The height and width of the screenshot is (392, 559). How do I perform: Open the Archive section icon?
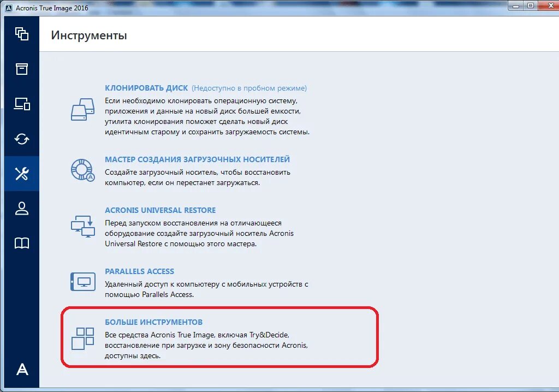[x=22, y=69]
